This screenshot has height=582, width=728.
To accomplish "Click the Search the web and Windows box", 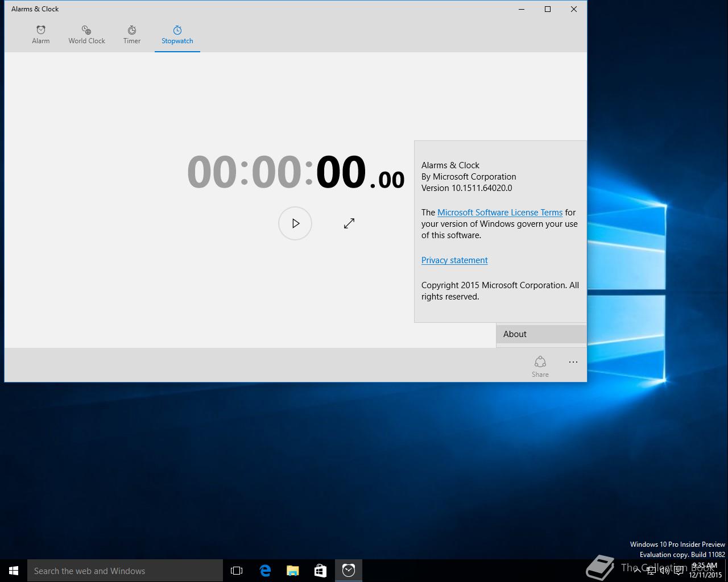I will (125, 571).
